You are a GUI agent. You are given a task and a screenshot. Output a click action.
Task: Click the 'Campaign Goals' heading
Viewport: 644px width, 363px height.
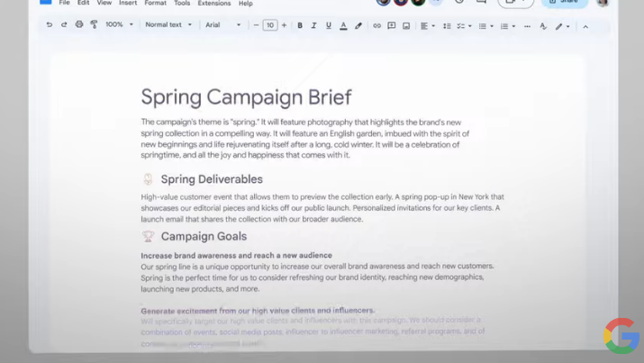[204, 236]
